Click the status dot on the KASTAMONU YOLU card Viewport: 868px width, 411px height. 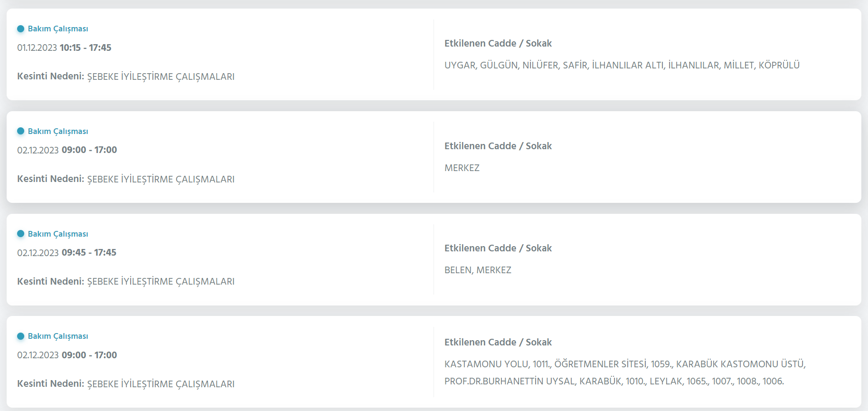point(20,336)
